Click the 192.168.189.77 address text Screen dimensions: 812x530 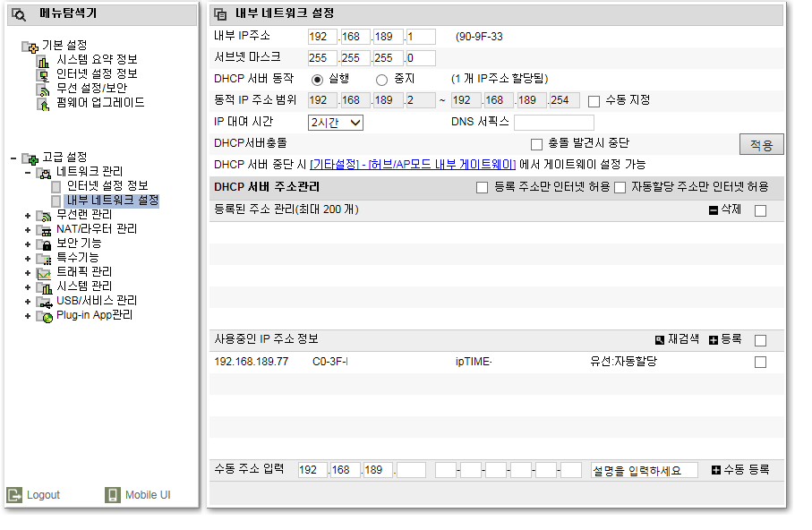pos(252,362)
